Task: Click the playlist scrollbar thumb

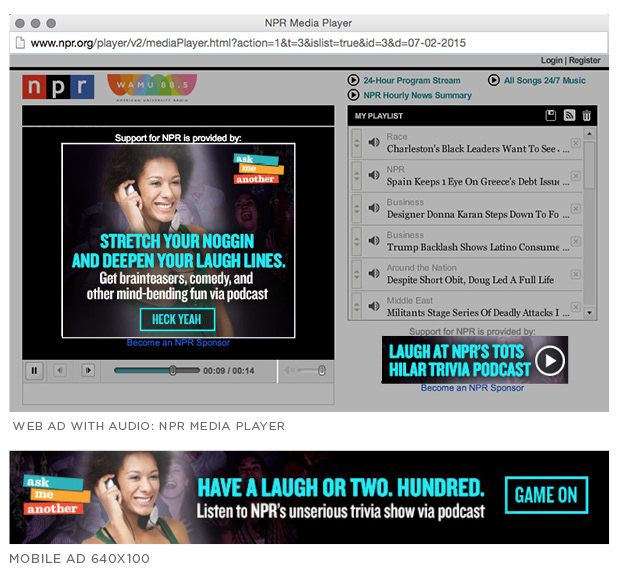Action: (589, 165)
